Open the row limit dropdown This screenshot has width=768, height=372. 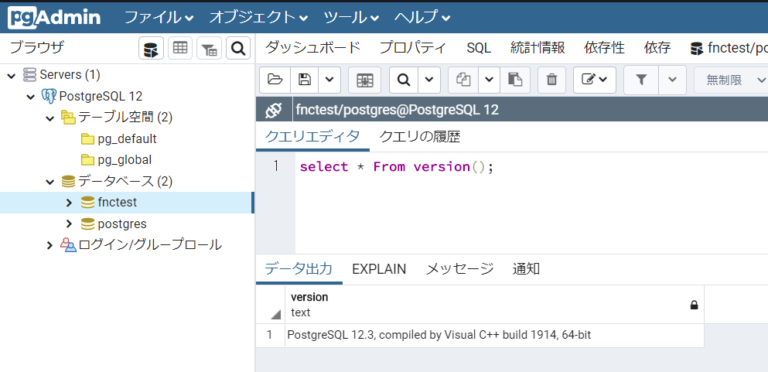click(x=731, y=80)
